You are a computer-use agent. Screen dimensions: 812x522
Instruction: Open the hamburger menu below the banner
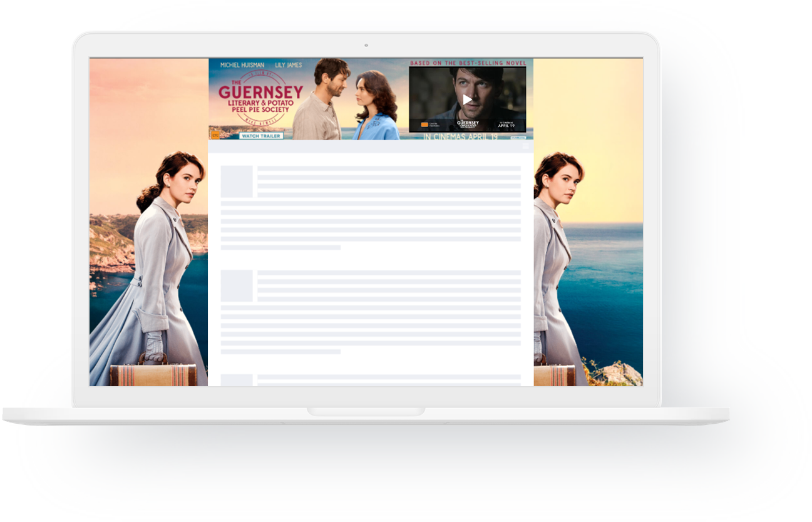[525, 146]
